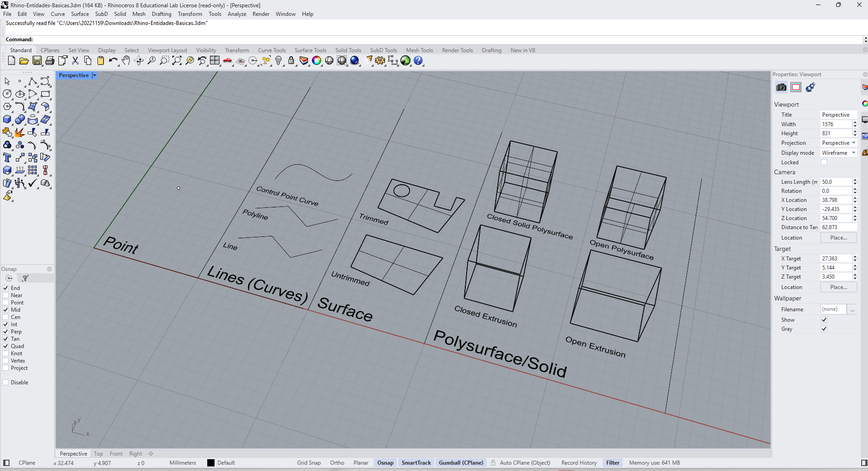Uncheck the Quad osnap checkbox

[6, 346]
